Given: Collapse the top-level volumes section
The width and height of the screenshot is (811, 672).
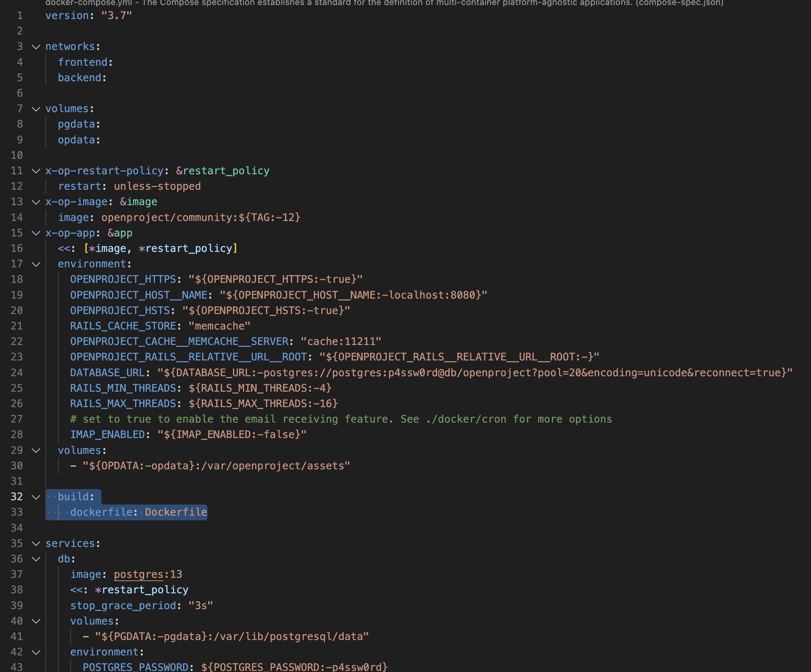Looking at the screenshot, I should 36,109.
